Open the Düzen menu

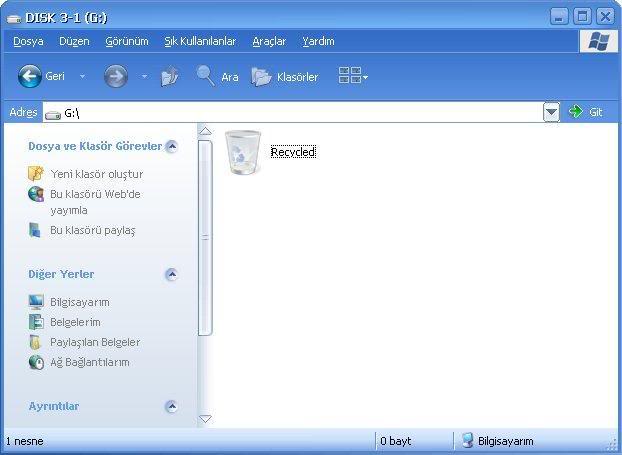pos(74,41)
